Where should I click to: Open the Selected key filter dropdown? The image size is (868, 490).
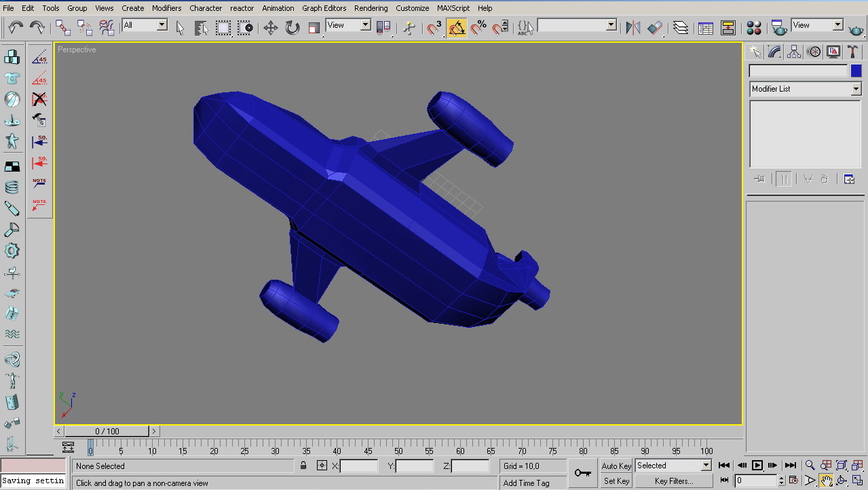click(x=706, y=466)
